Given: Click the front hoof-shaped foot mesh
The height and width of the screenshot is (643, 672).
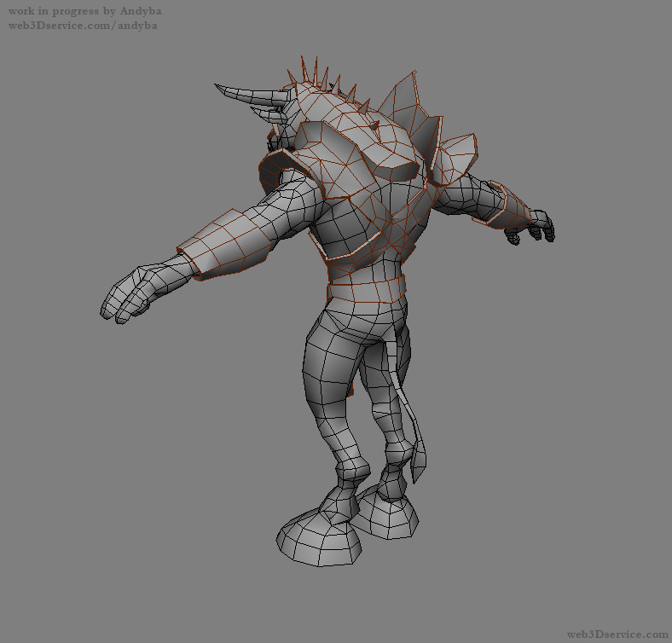Looking at the screenshot, I should coord(319,536).
